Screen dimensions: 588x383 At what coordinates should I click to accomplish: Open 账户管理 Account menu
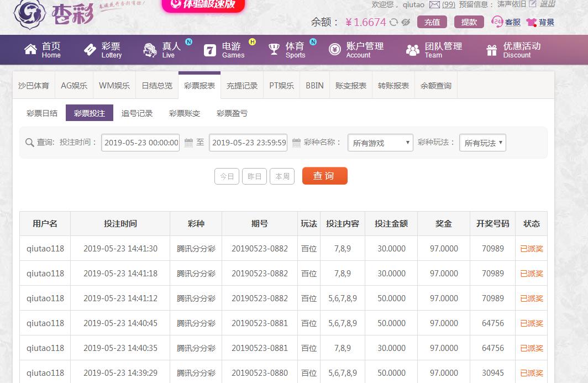(356, 50)
